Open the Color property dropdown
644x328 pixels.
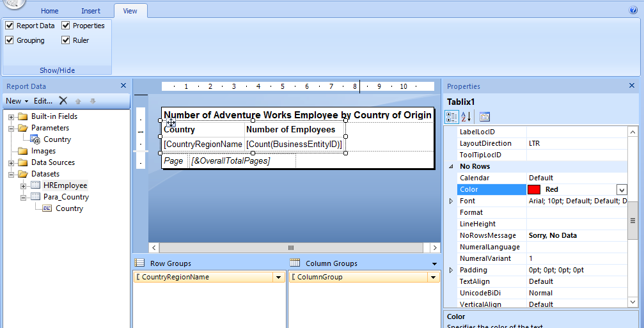[622, 190]
